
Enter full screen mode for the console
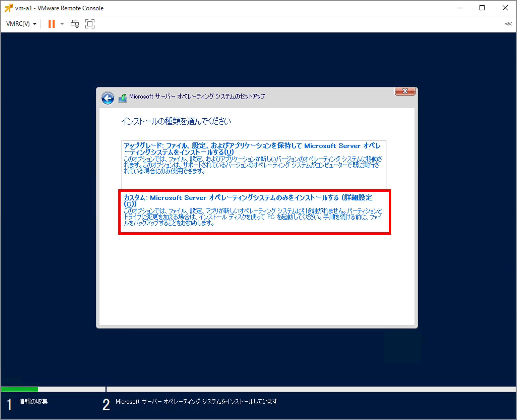pyautogui.click(x=90, y=24)
